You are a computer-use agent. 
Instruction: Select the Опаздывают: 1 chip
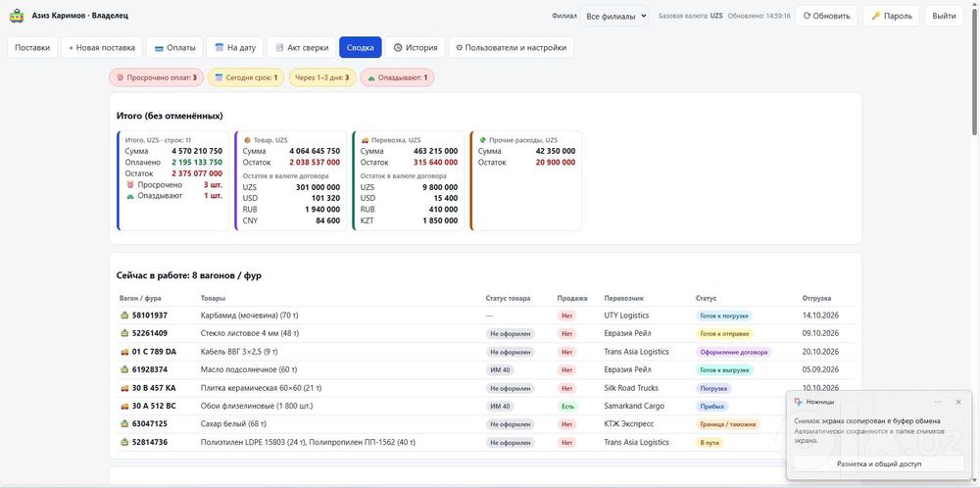tap(398, 77)
